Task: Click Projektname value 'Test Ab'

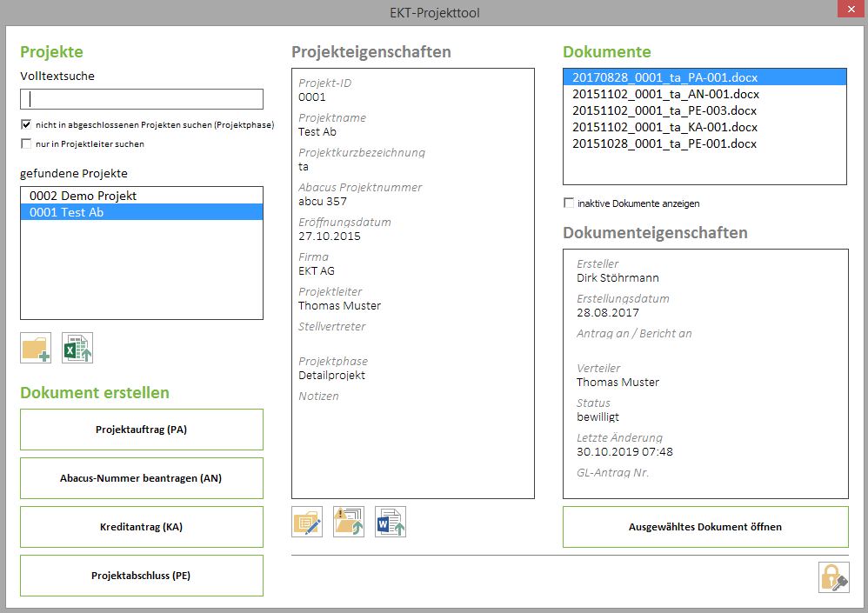Action: click(317, 132)
